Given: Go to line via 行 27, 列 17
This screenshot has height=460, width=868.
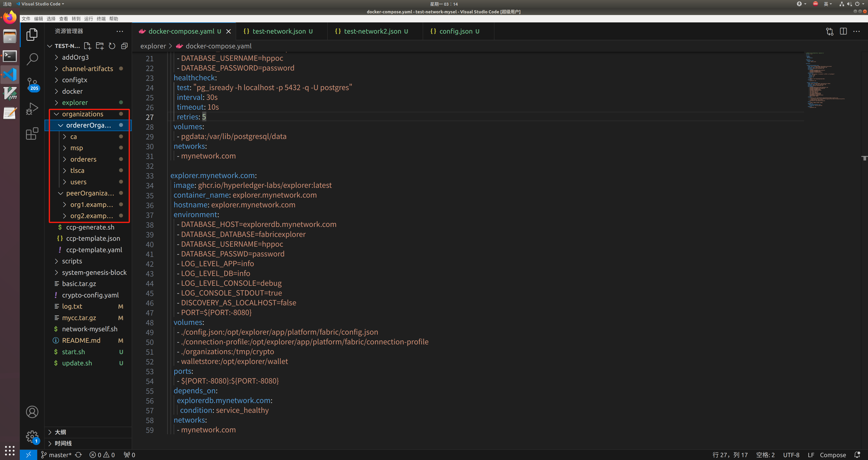Looking at the screenshot, I should (x=730, y=455).
